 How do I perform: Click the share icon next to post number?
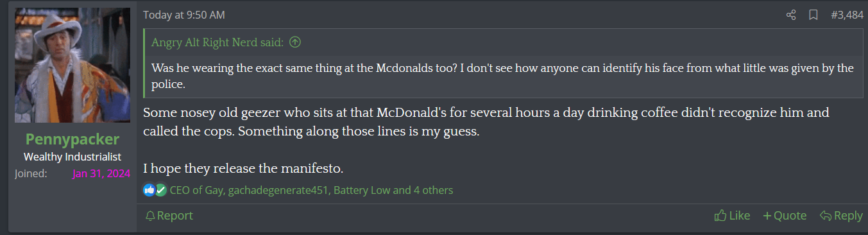click(791, 15)
